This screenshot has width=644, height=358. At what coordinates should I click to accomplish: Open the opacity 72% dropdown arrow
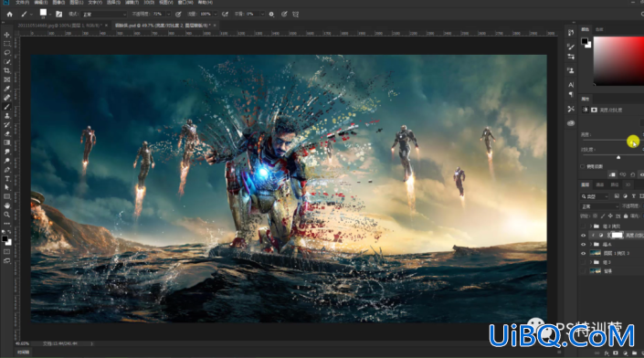click(168, 14)
